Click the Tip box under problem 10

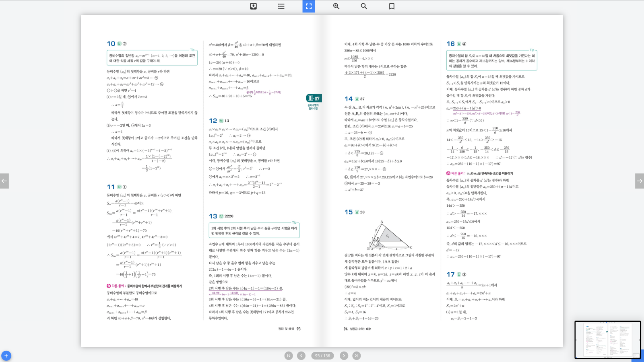coord(152,58)
